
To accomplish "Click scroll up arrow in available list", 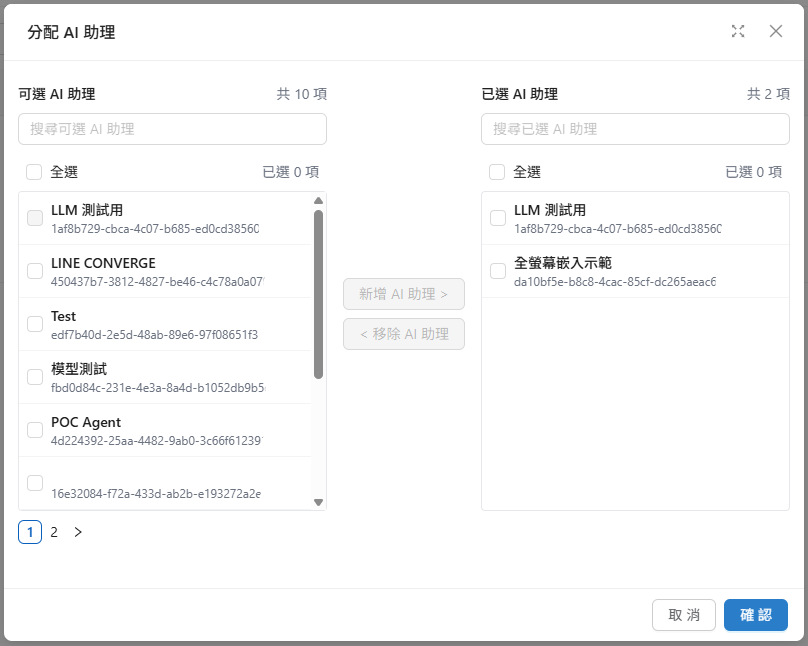I will point(318,201).
